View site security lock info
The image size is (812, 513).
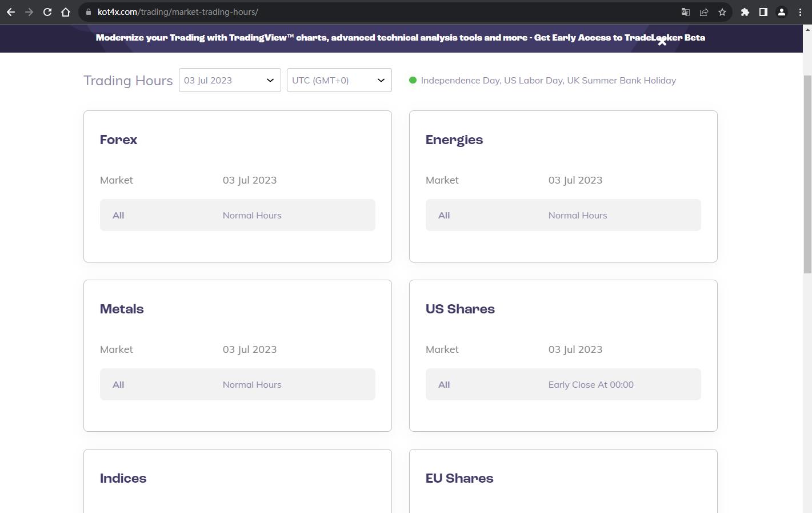click(88, 12)
